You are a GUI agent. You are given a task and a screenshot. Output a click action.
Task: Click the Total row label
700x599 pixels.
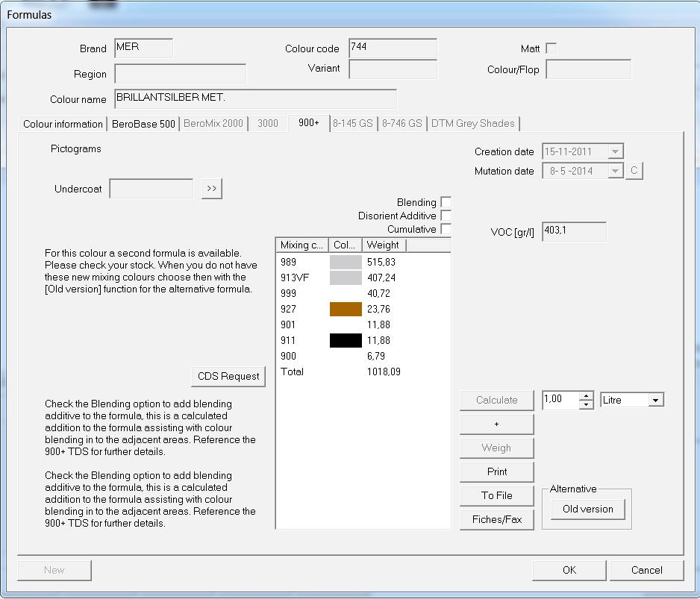(x=292, y=371)
